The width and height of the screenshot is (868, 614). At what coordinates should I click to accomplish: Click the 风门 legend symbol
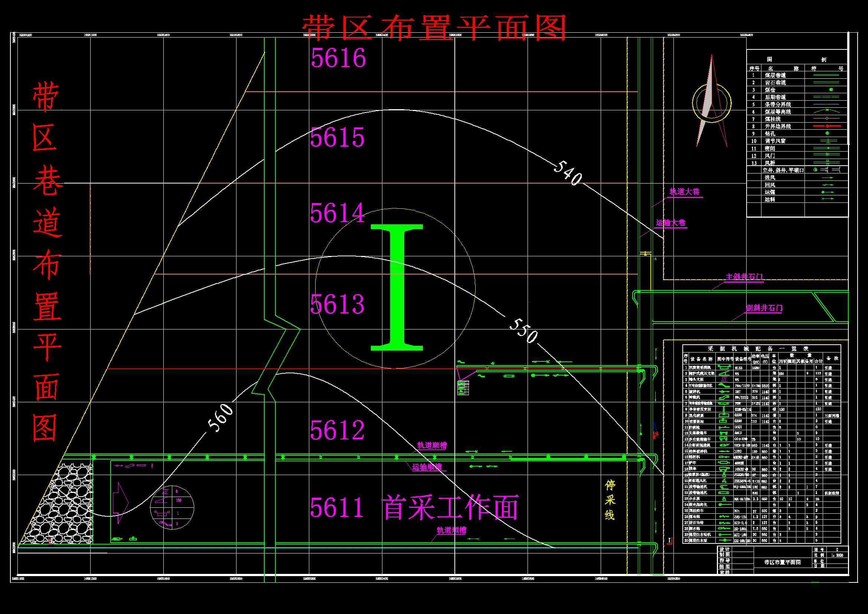pos(827,155)
